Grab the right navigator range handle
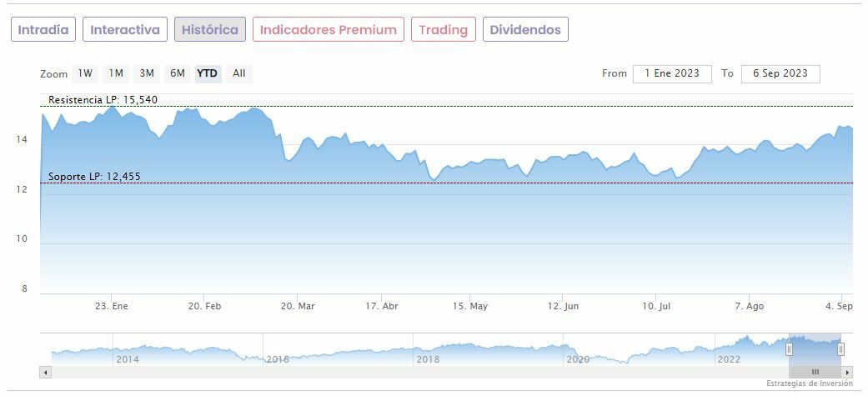This screenshot has height=396, width=868. pyautogui.click(x=840, y=349)
